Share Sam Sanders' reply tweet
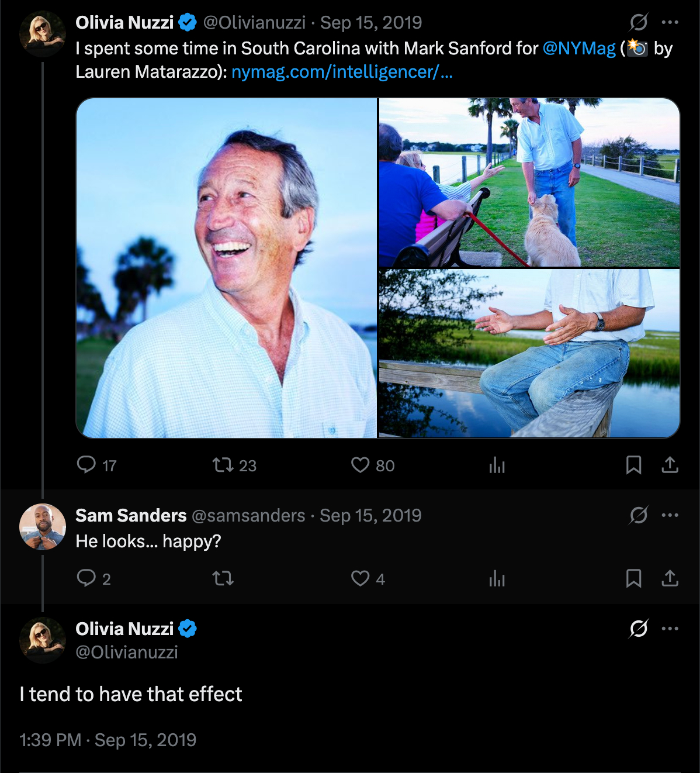The width and height of the screenshot is (700, 773). (x=670, y=578)
